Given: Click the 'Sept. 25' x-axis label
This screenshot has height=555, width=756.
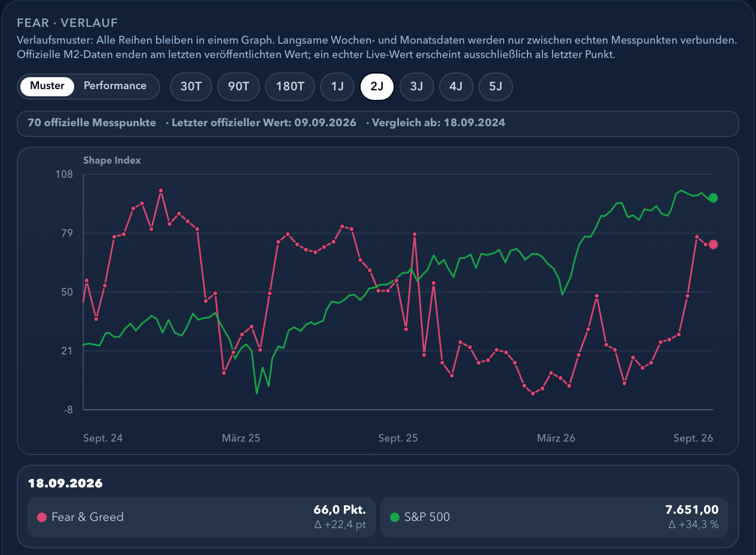Looking at the screenshot, I should pos(398,438).
